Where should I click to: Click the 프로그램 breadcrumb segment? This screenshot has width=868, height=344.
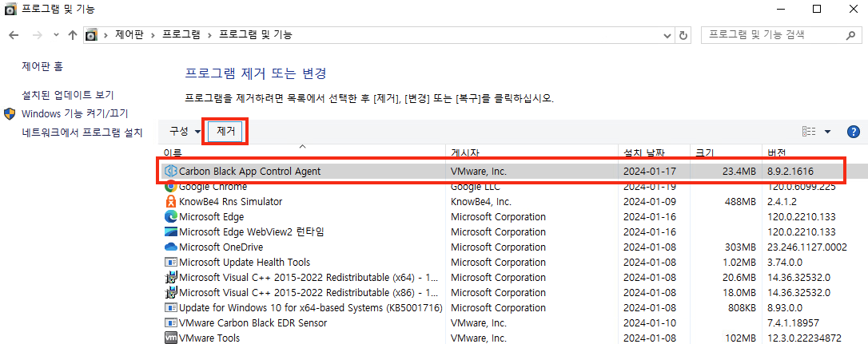181,35
